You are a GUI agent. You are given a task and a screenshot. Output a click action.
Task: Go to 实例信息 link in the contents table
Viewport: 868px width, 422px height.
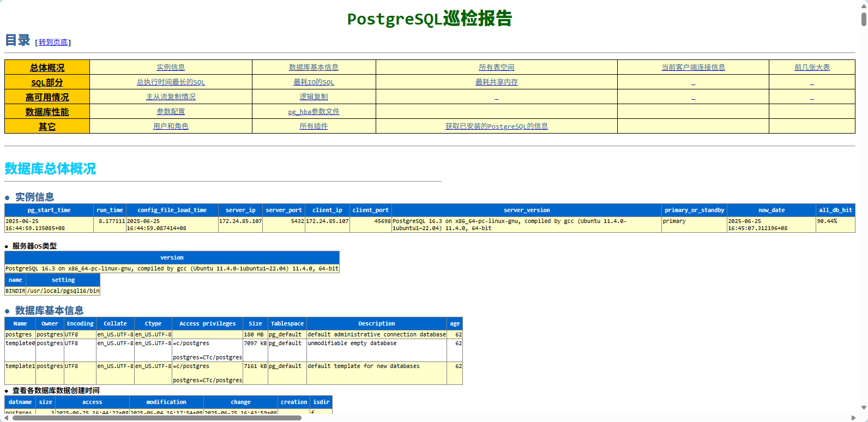[171, 67]
